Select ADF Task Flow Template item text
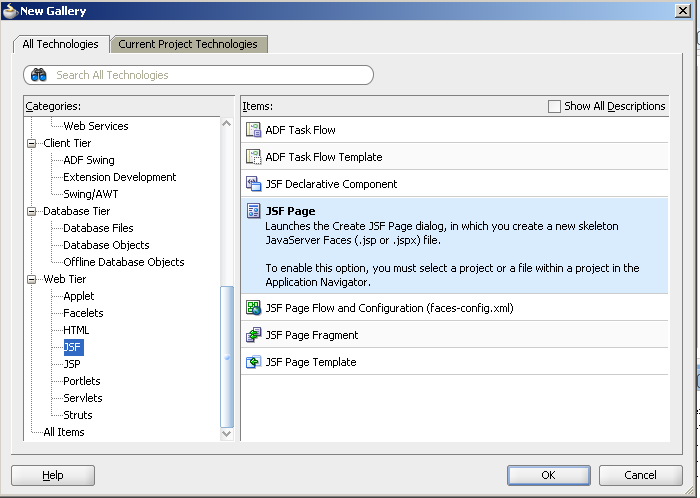 point(324,157)
